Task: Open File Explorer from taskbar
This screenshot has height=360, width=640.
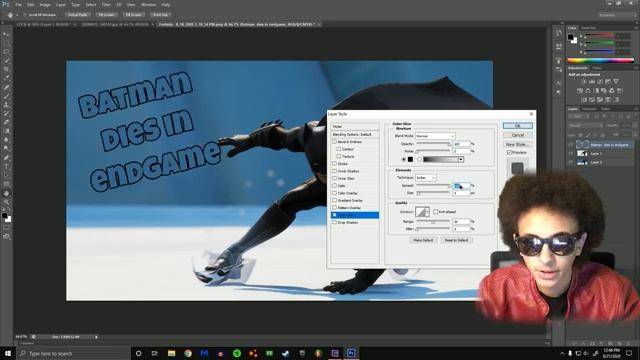Action: [x=171, y=353]
